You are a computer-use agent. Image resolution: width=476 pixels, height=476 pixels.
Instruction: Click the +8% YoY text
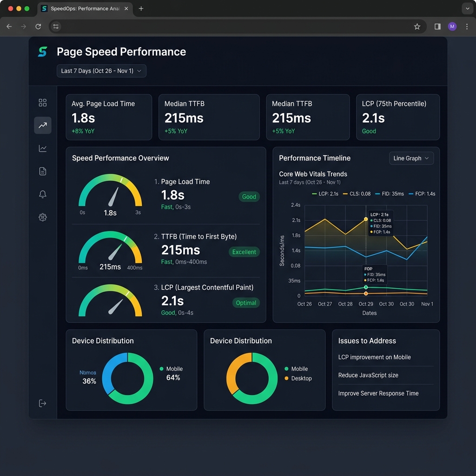[x=83, y=131]
